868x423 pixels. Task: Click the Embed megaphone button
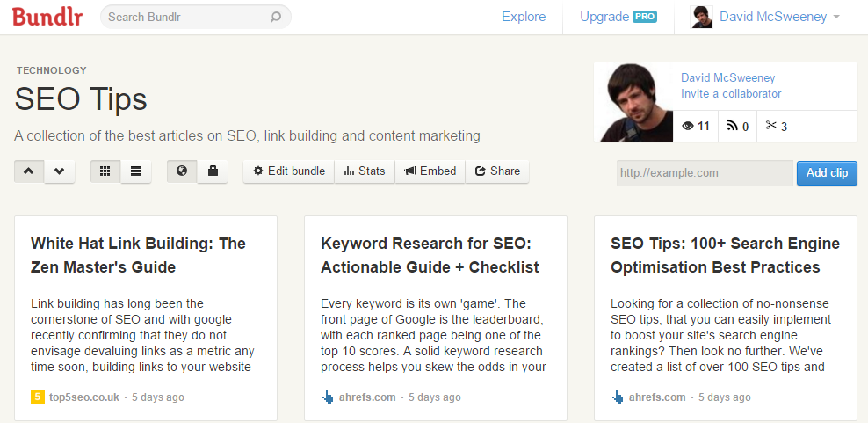(x=430, y=171)
